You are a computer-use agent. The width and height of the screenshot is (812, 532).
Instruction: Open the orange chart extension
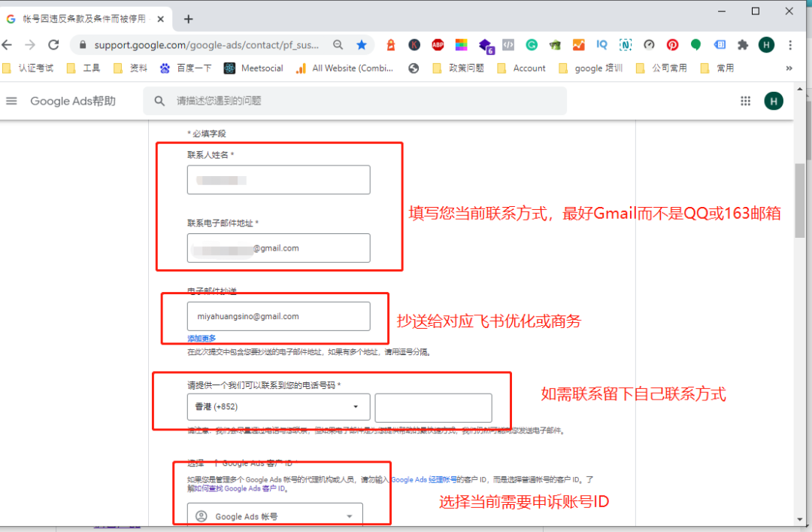click(x=578, y=45)
